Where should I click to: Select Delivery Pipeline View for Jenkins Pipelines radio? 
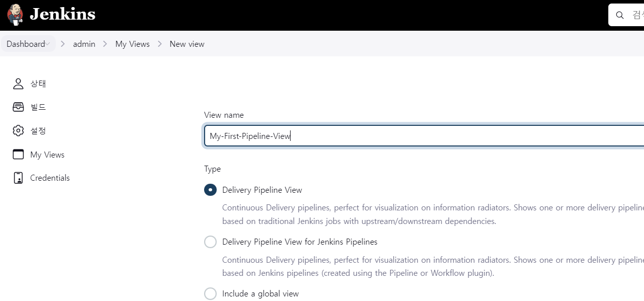(x=211, y=242)
